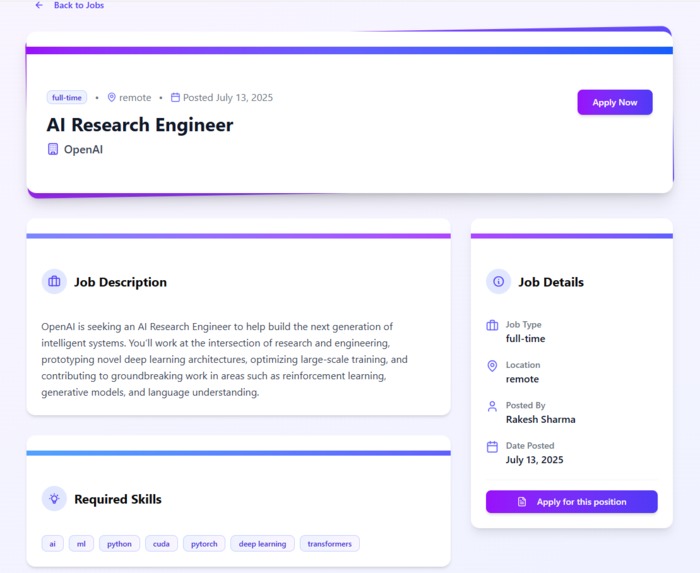Image resolution: width=700 pixels, height=573 pixels.
Task: Click the AI Research Engineer title
Action: pos(140,125)
